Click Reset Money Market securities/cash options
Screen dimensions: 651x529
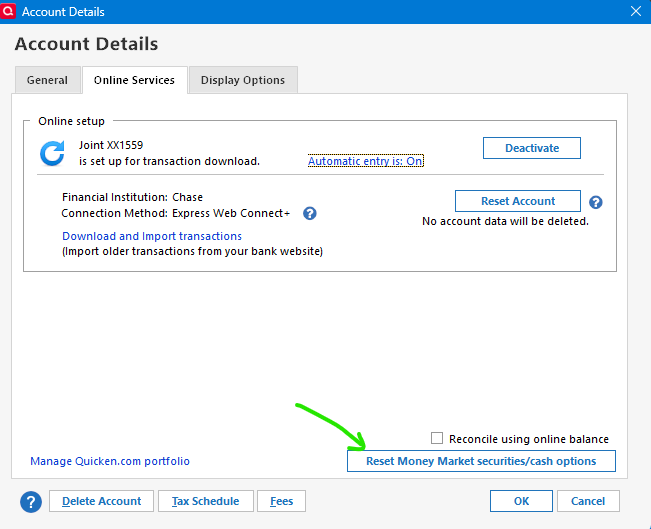[481, 461]
